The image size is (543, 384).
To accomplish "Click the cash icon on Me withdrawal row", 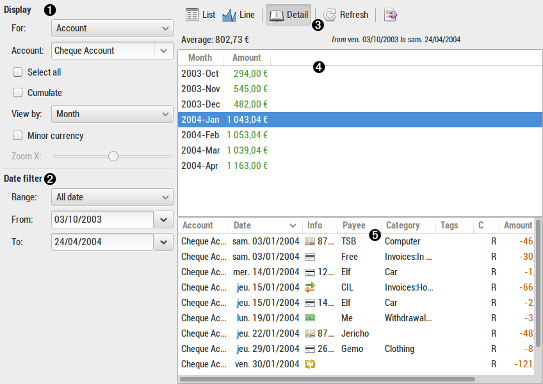I will 310,318.
